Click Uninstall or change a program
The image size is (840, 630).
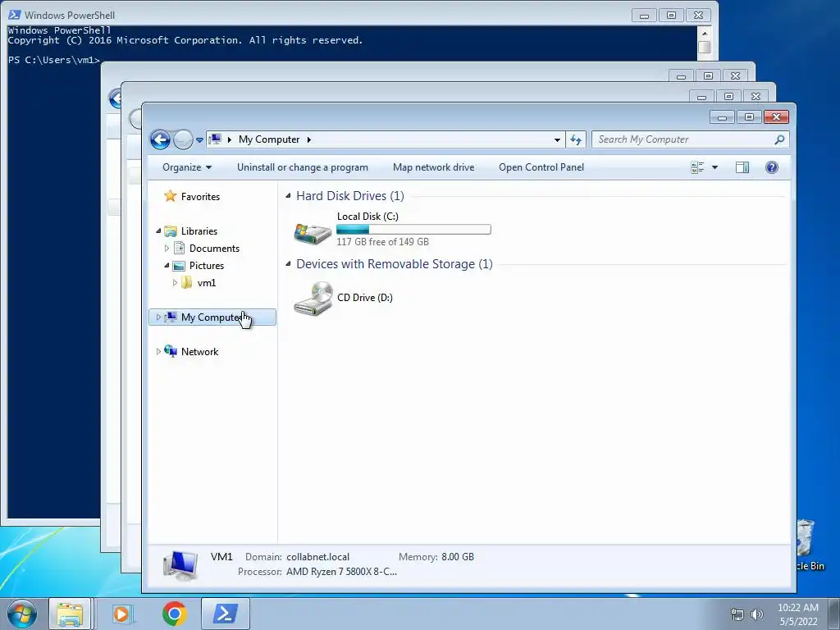pos(303,167)
